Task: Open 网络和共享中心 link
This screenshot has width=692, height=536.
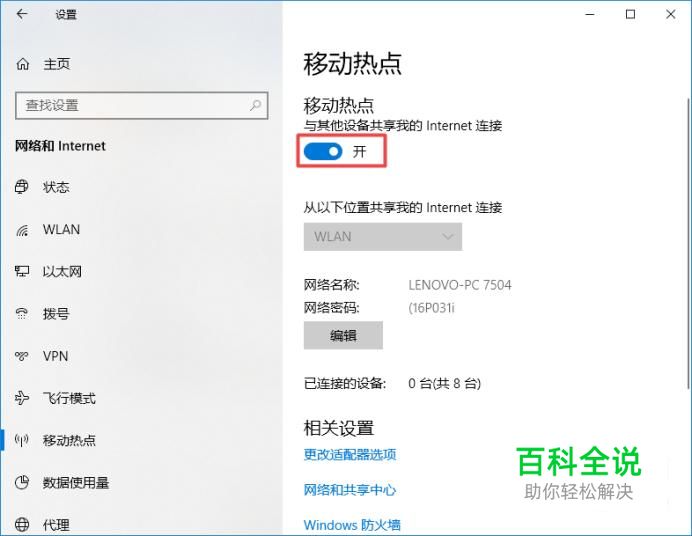Action: 350,490
